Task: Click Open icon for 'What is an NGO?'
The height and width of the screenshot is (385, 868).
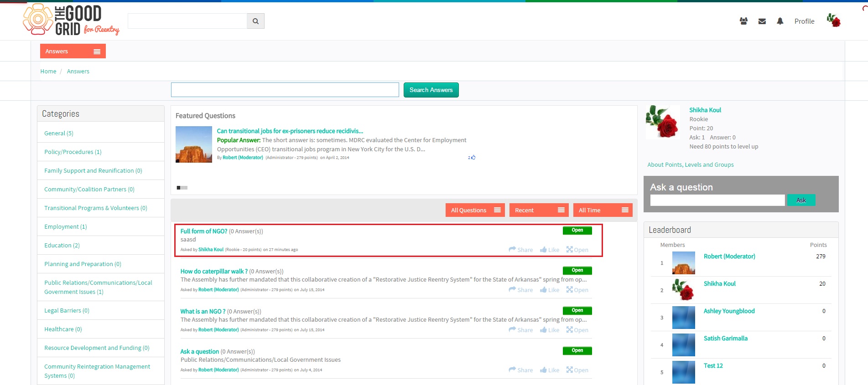Action: (577, 330)
